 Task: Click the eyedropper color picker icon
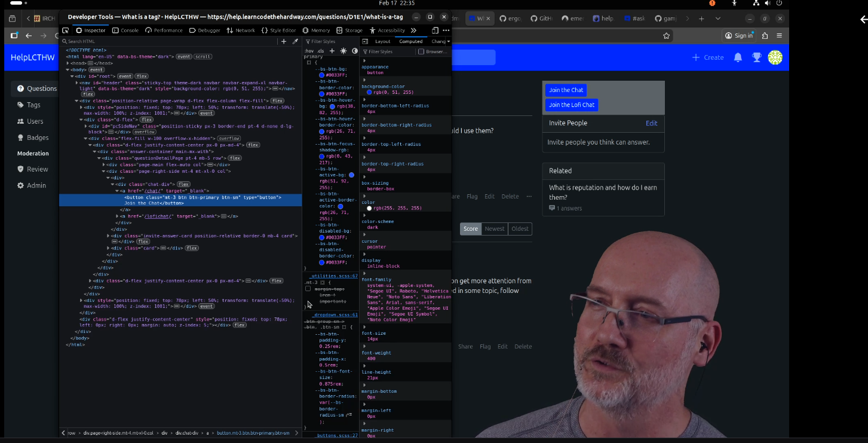(x=295, y=42)
